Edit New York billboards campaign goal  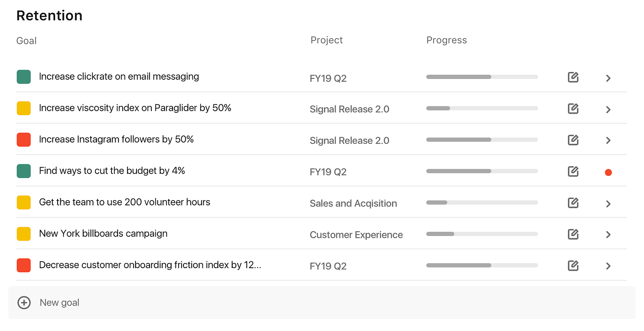(x=573, y=234)
